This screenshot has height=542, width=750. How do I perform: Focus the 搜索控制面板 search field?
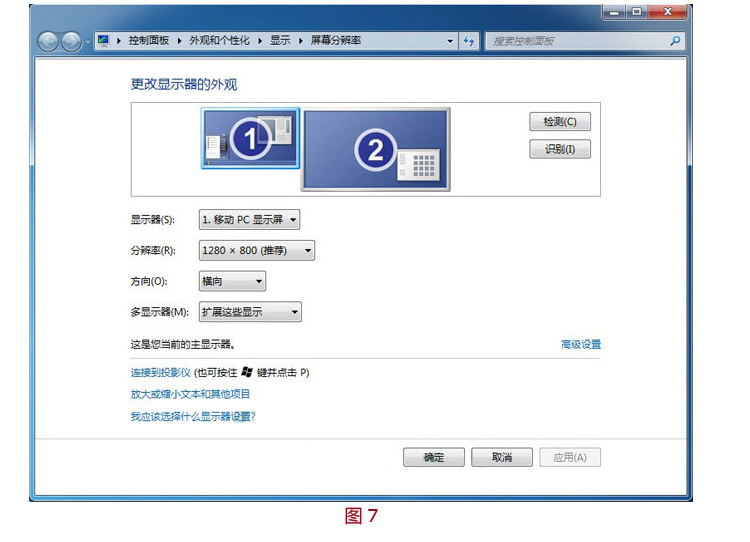585,41
